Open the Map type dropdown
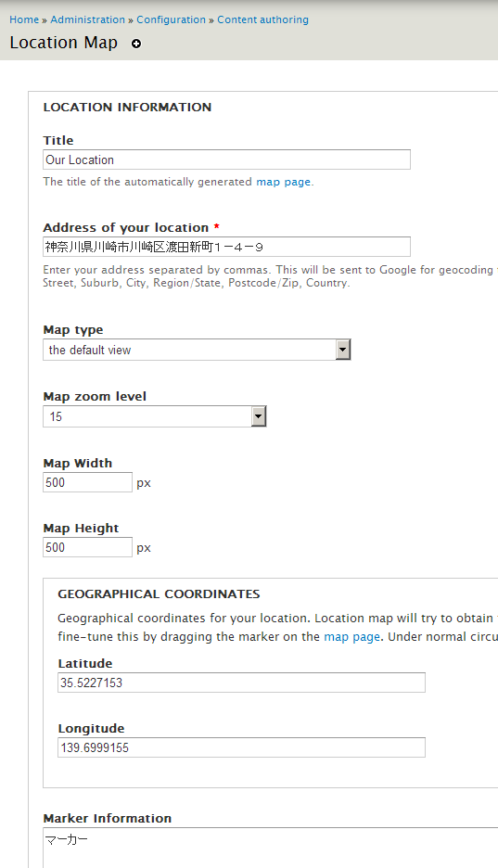 197,350
